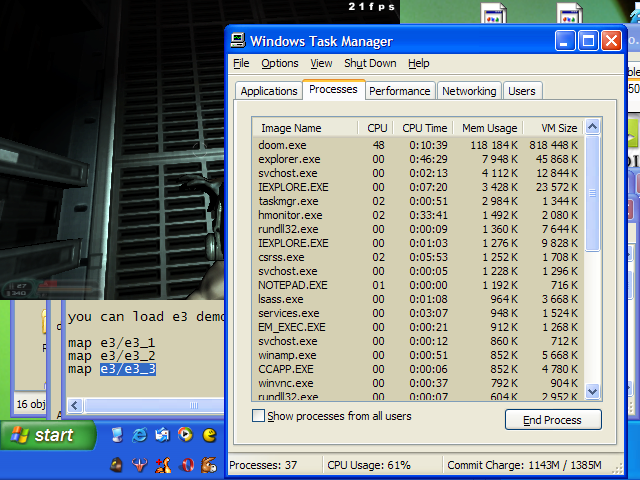This screenshot has height=480, width=640.
Task: Click the Doom game window view
Action: pos(112,149)
